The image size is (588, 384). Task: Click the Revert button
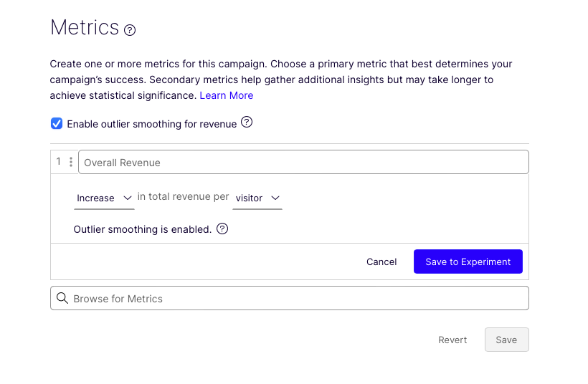click(x=452, y=340)
